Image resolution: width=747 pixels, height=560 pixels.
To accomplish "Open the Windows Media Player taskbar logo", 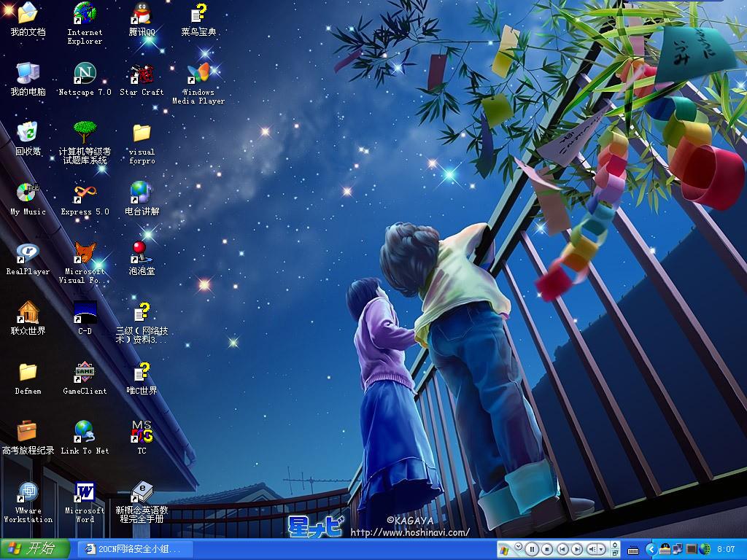I will pos(504,551).
